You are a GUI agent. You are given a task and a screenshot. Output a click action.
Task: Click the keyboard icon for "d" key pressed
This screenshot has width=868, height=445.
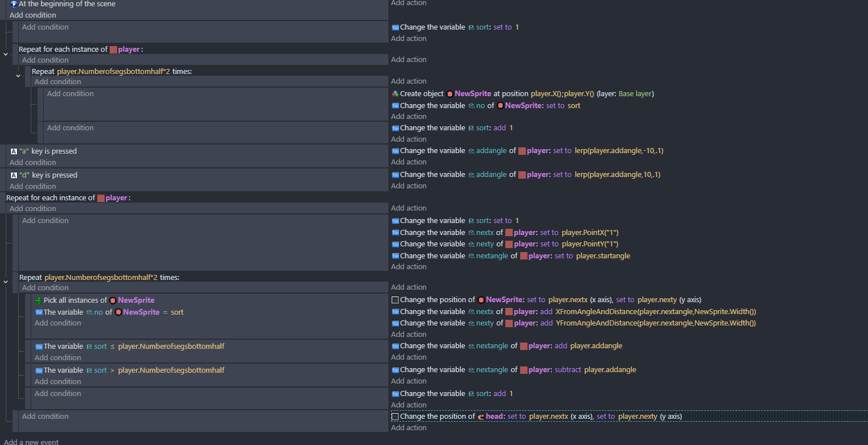(14, 175)
